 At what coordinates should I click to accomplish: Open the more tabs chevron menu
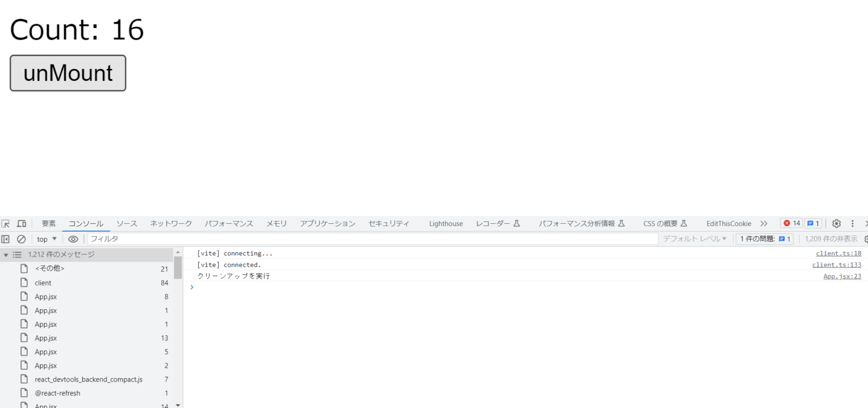tap(764, 223)
